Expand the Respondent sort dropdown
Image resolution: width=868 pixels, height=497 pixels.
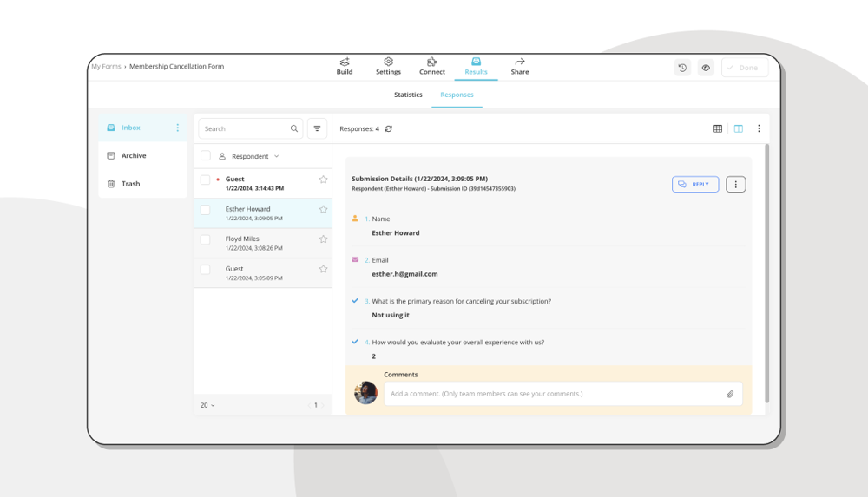click(276, 156)
